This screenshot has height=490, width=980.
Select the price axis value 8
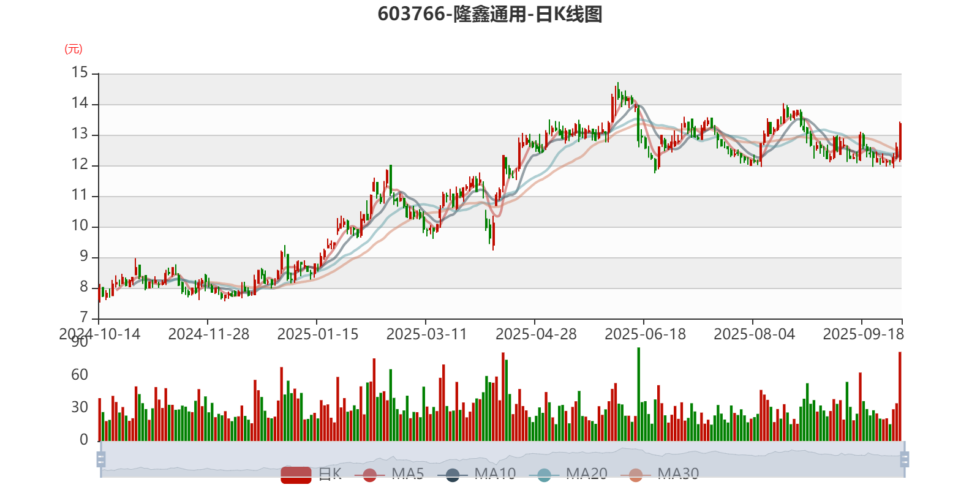point(84,287)
